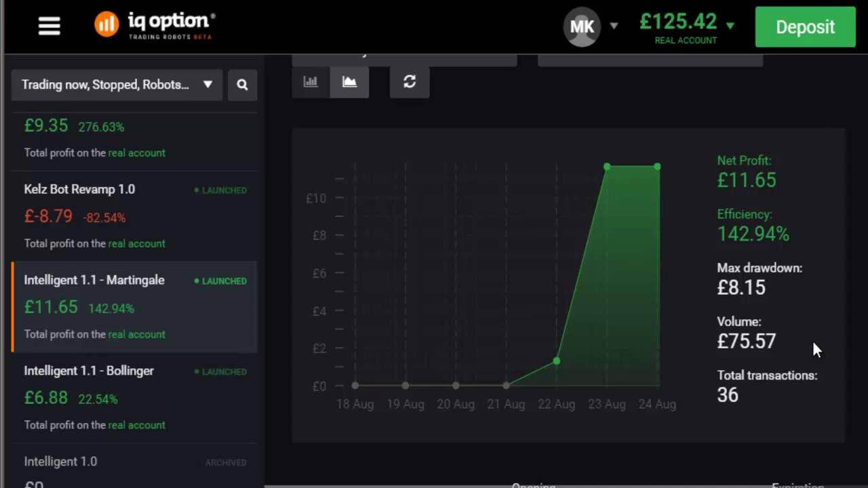Click the IQ Option logo
The image size is (868, 488).
155,26
